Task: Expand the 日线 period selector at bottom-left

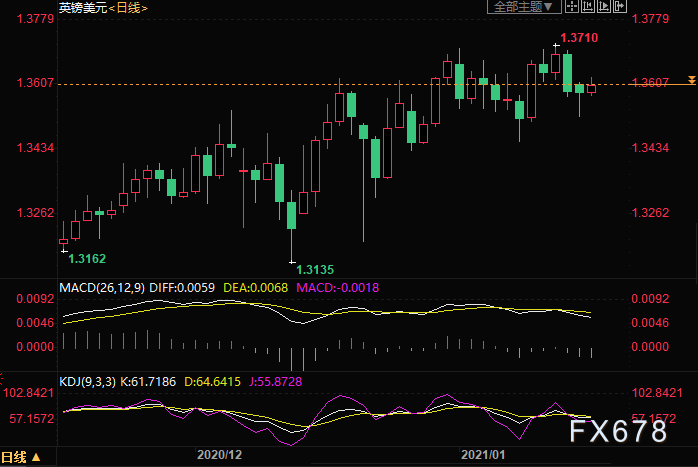Action: 22,459
